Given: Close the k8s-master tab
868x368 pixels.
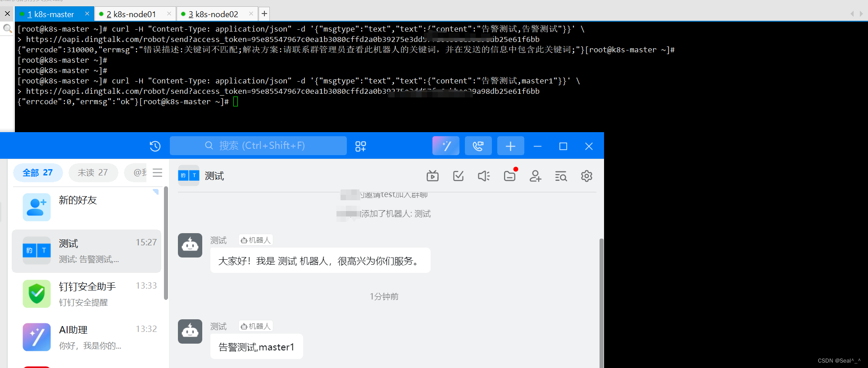Looking at the screenshot, I should pyautogui.click(x=87, y=14).
